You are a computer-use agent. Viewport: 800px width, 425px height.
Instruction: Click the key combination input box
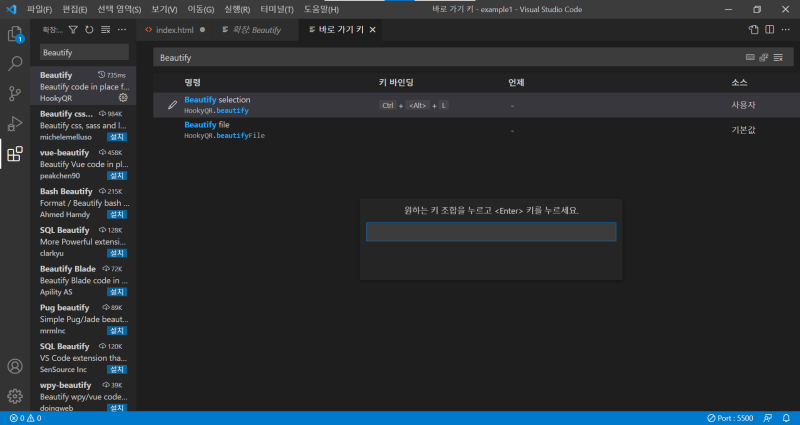click(491, 232)
